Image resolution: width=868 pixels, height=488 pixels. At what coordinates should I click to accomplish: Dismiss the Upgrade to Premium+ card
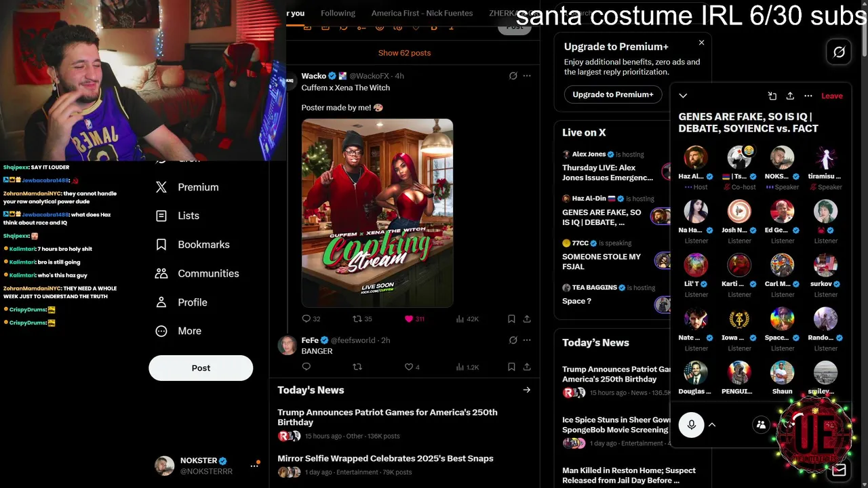[701, 43]
